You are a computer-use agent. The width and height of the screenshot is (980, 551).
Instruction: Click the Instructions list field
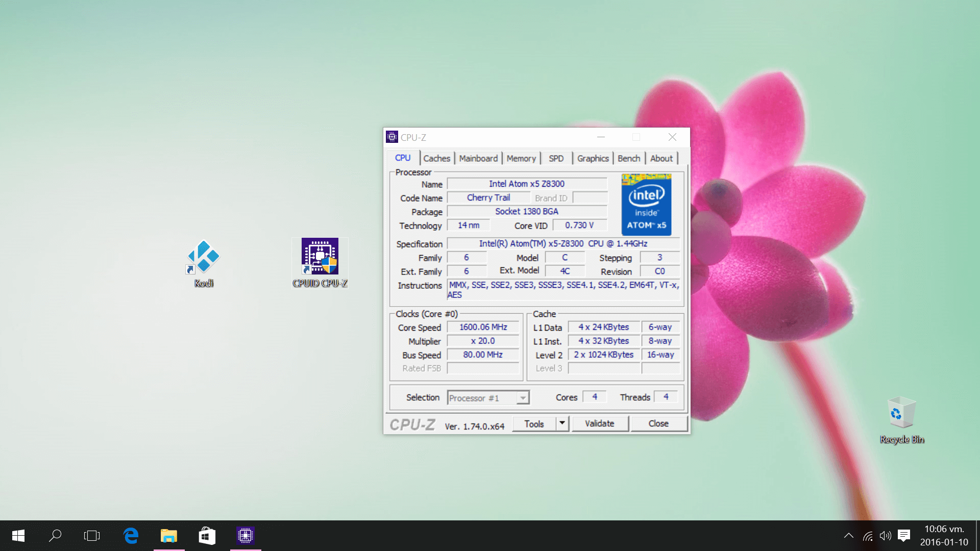tap(563, 290)
